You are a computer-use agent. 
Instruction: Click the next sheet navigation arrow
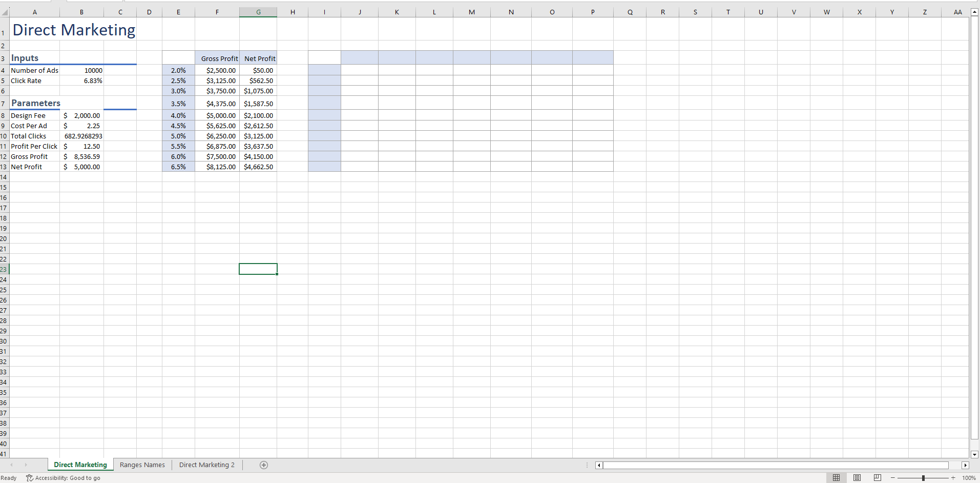pyautogui.click(x=26, y=465)
